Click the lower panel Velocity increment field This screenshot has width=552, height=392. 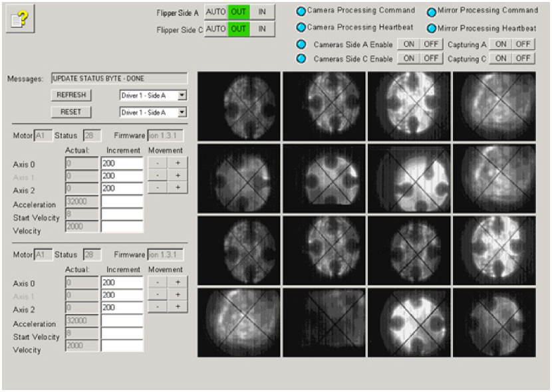122,346
